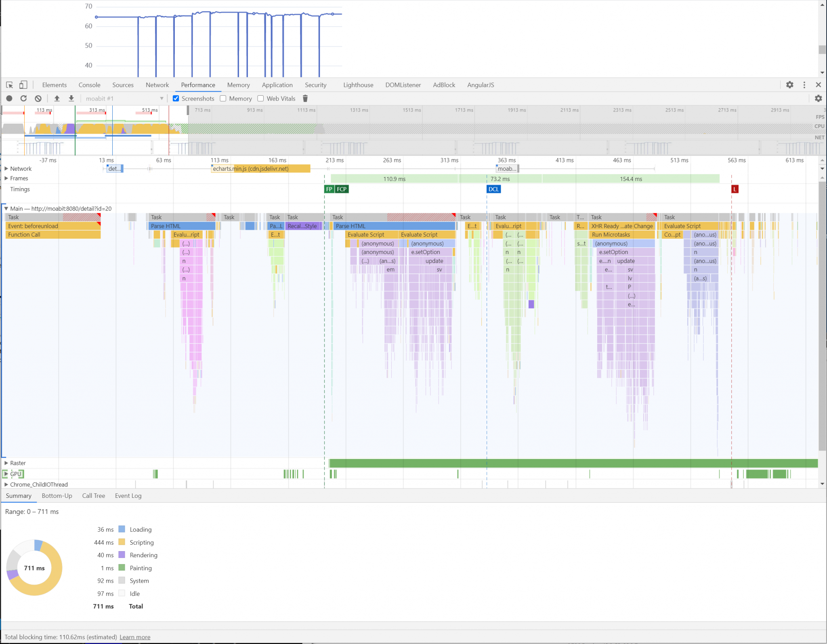Enable the Memory checkbox
Screen dimensions: 827x644
tap(223, 98)
